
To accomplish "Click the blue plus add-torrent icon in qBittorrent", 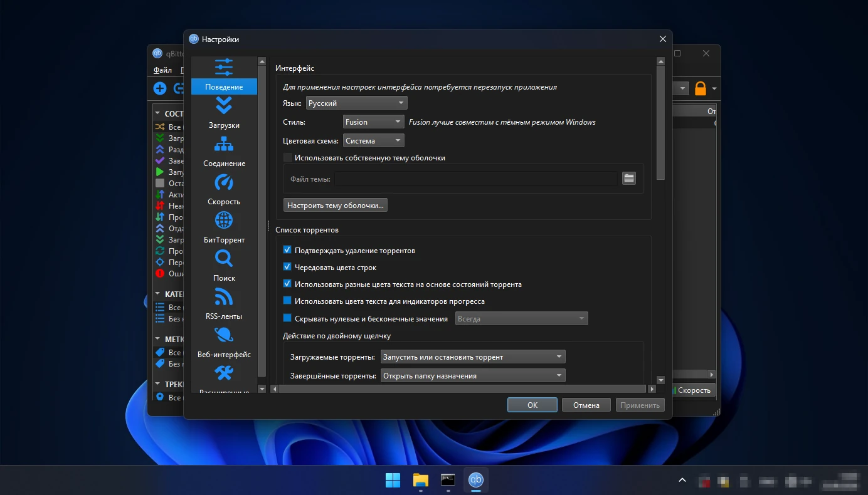I will click(x=160, y=88).
